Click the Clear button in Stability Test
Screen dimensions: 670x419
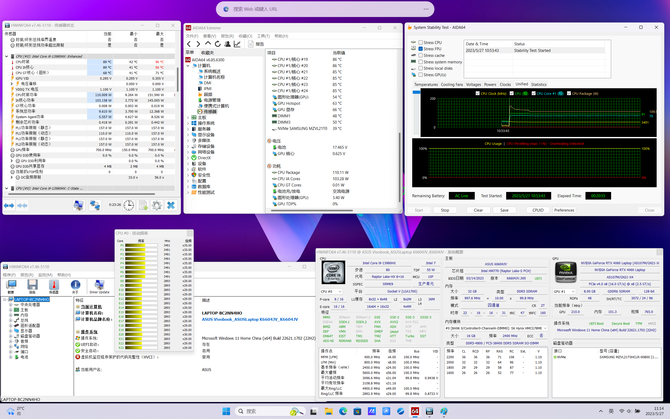pyautogui.click(x=478, y=210)
